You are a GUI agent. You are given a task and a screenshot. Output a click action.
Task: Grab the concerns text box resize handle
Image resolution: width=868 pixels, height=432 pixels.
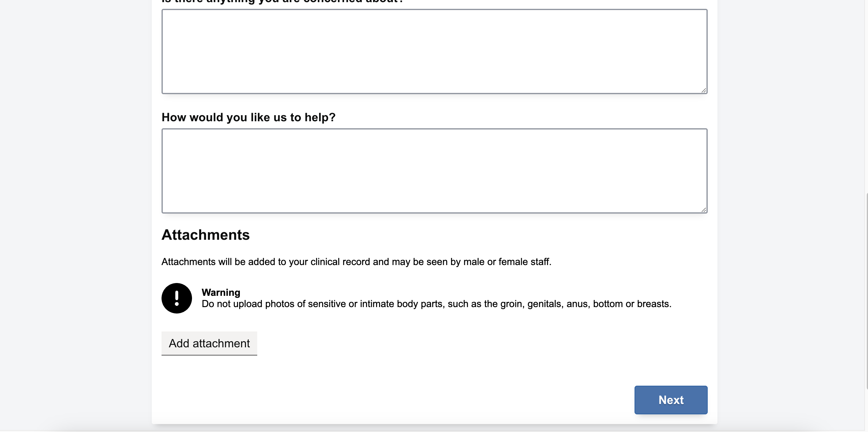coord(703,90)
